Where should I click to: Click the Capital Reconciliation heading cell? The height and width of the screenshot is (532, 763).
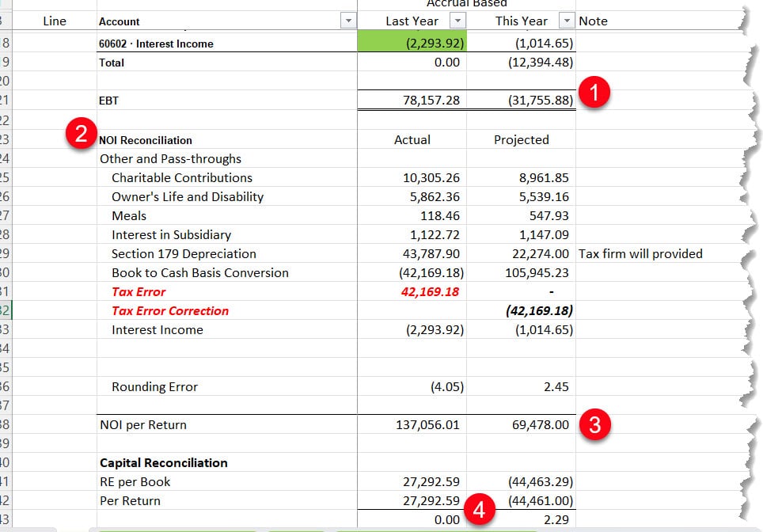point(226,462)
